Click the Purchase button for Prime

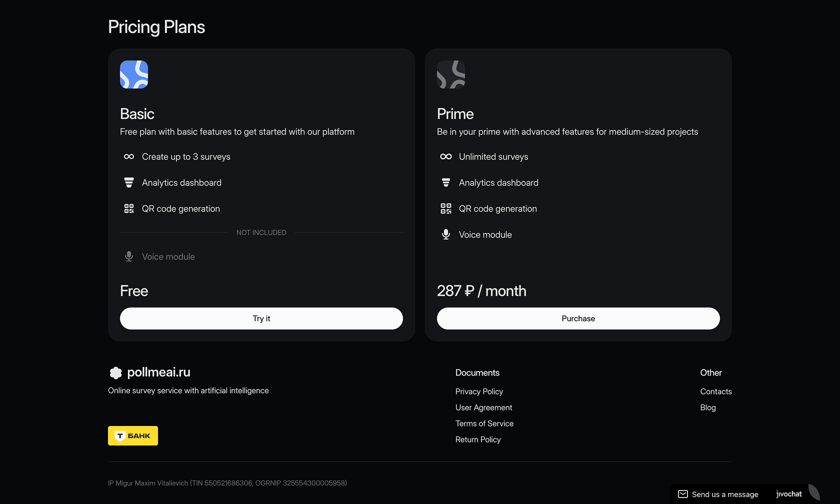578,318
